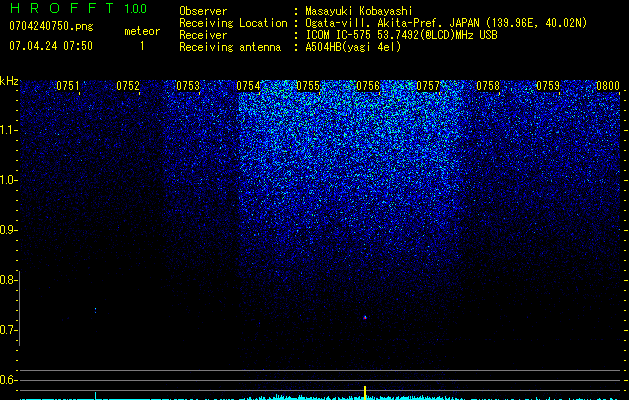Image resolution: width=629 pixels, height=400 pixels.
Task: Click the 0755 time marker
Action: click(x=308, y=86)
